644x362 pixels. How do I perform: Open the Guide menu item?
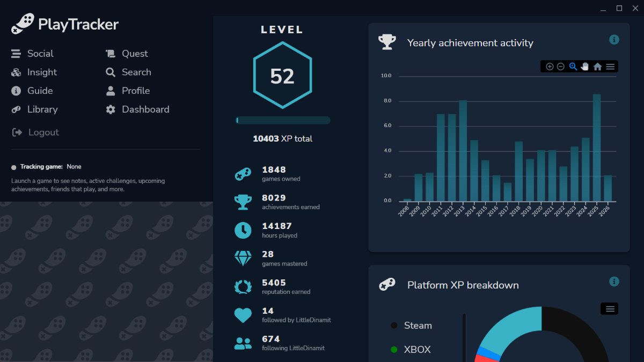click(x=40, y=91)
